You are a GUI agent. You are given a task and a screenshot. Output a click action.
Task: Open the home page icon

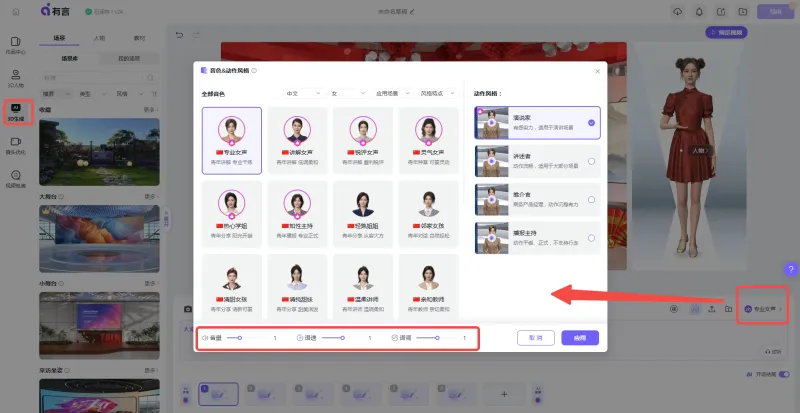16,11
